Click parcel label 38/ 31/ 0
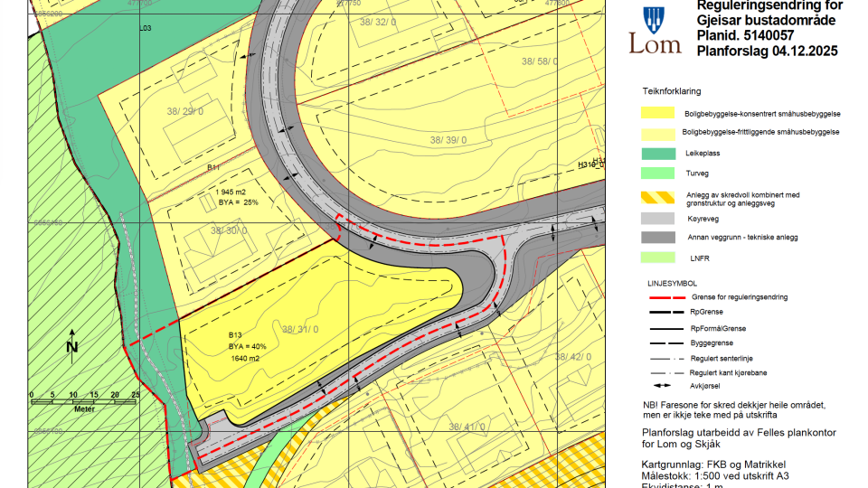Viewport: 868px width, 488px height. pyautogui.click(x=300, y=328)
